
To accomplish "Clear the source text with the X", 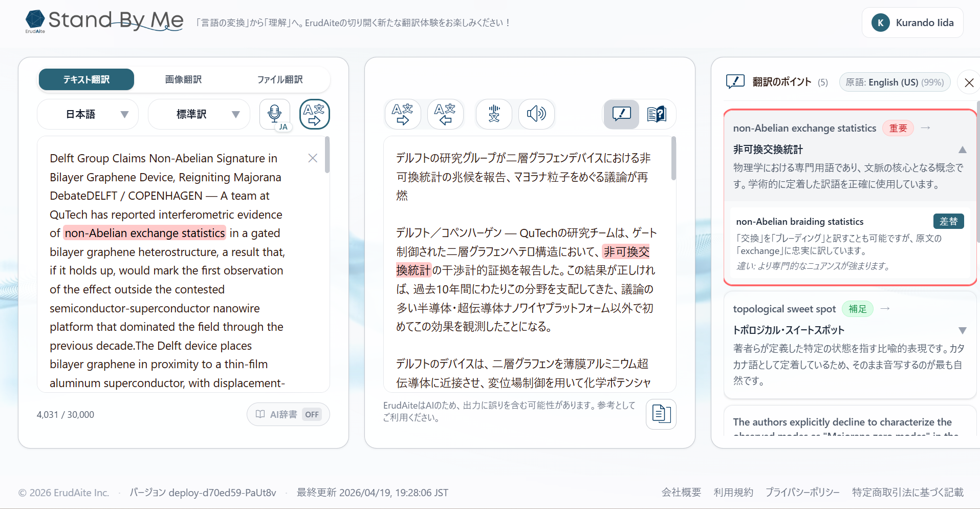I will coord(313,158).
